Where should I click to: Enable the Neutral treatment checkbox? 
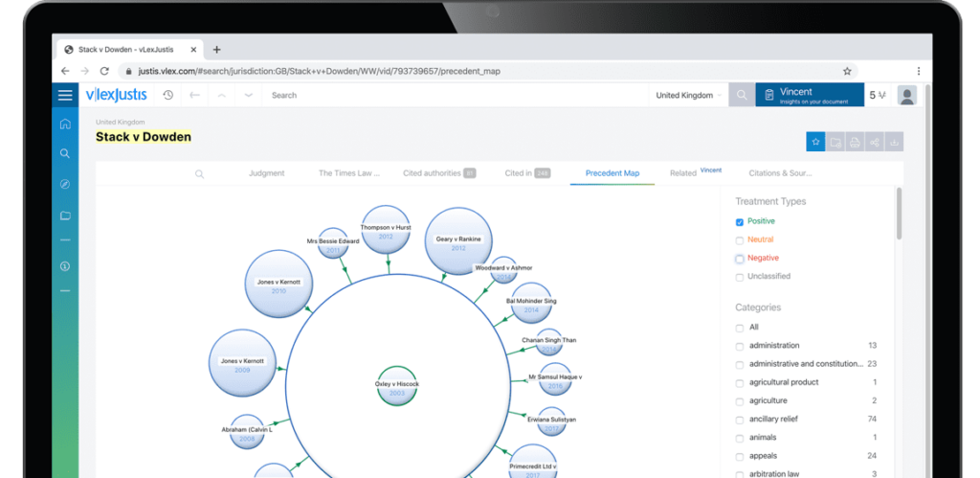click(740, 240)
